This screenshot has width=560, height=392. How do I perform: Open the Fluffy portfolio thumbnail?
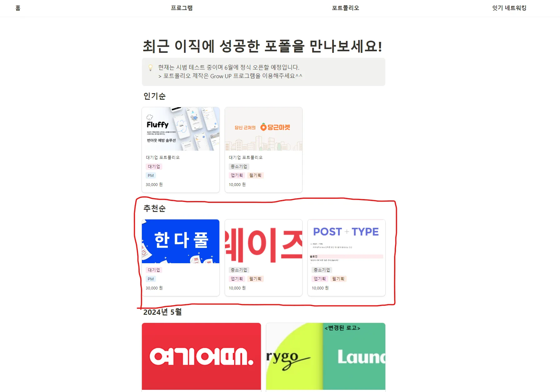[x=181, y=129]
